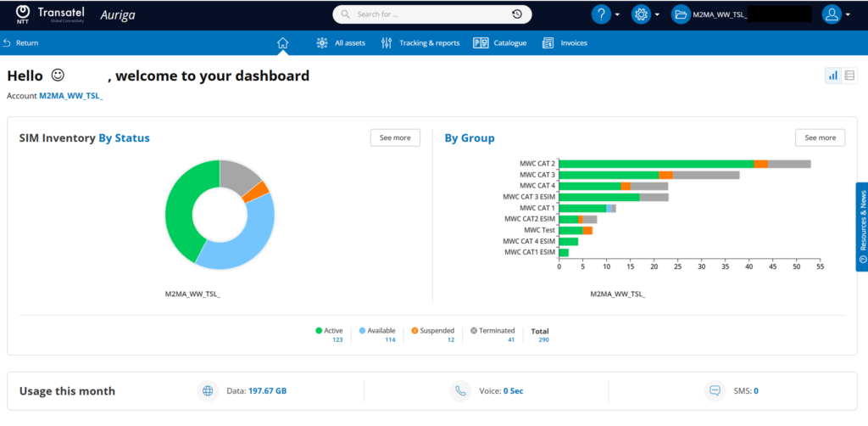Switch to chart view toggle

point(833,76)
